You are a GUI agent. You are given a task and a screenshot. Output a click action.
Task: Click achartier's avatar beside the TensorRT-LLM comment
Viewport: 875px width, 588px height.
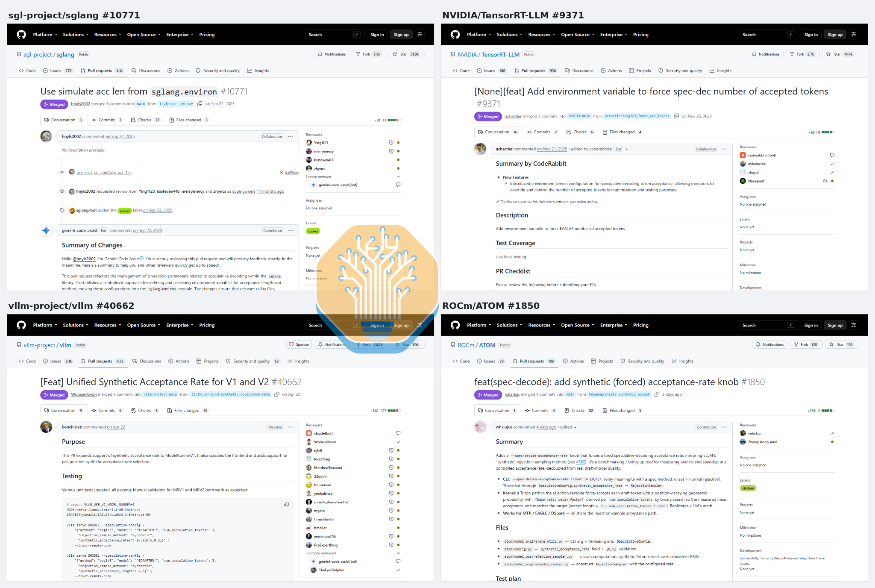point(480,149)
